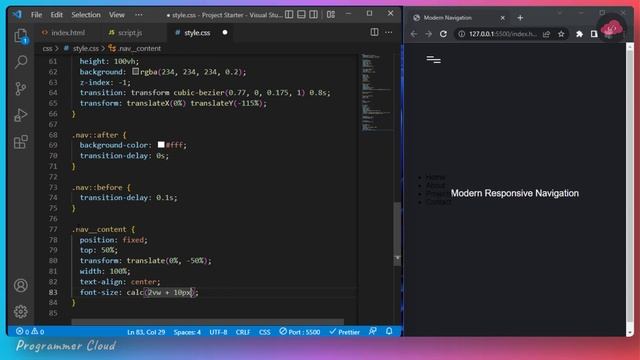
Task: Click the feedback icon in status bar
Action: [373, 331]
